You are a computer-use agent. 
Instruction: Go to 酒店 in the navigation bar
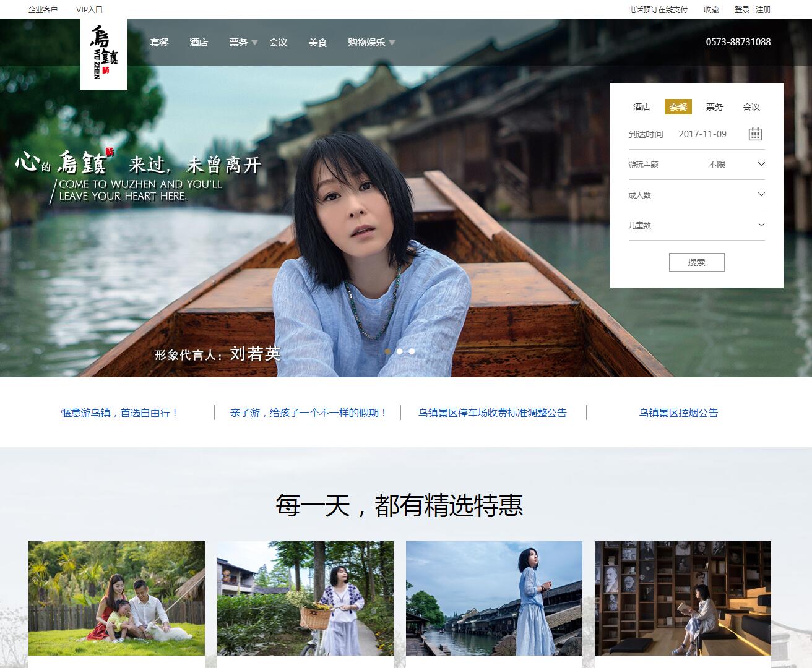click(x=199, y=42)
